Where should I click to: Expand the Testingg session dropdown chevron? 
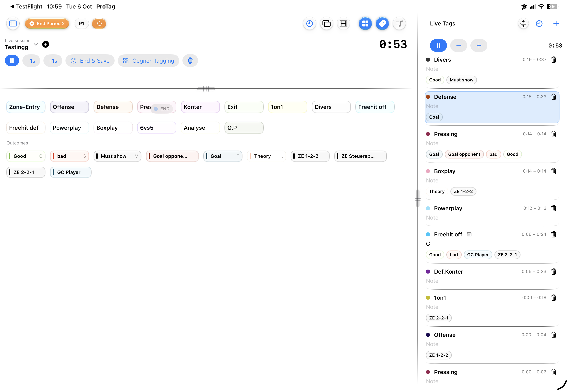pos(36,44)
